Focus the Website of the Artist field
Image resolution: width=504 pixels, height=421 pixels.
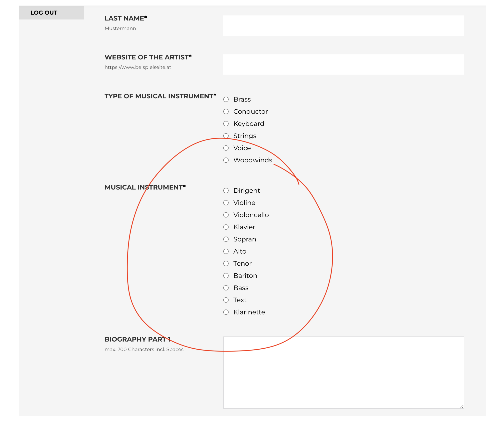pos(343,64)
